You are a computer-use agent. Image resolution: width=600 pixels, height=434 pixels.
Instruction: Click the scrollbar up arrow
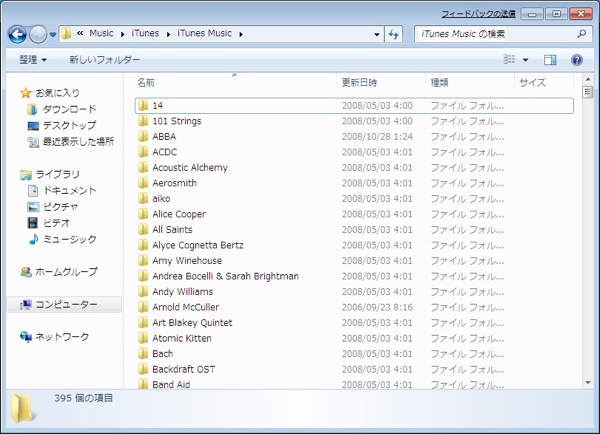(588, 79)
